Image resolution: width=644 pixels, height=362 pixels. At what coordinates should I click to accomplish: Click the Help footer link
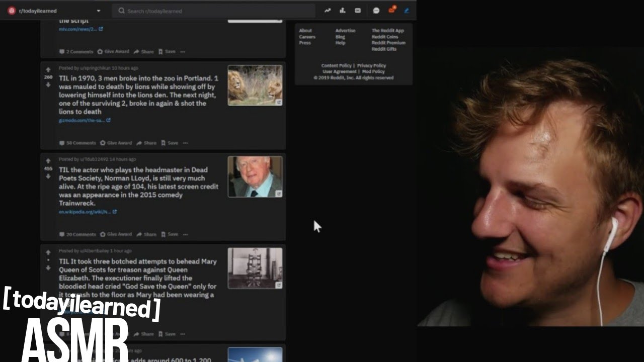[340, 43]
